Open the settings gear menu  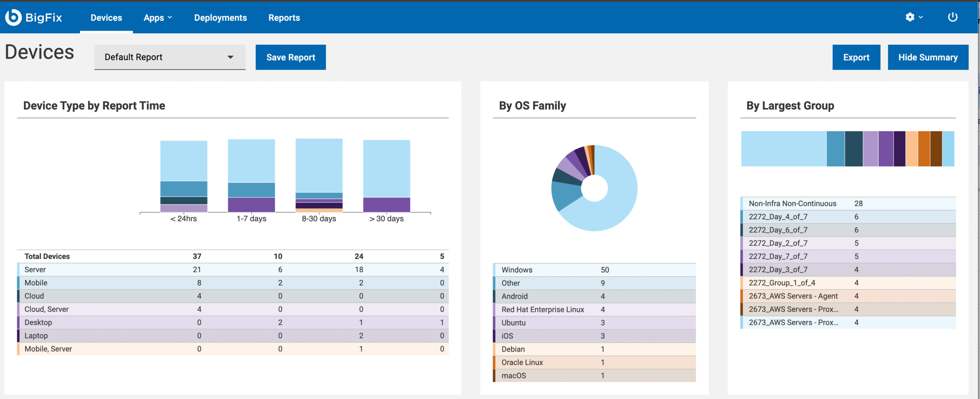tap(910, 17)
